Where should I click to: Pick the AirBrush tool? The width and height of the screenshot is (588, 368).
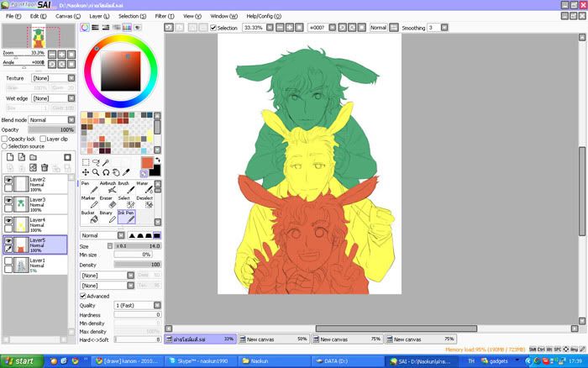pos(108,187)
